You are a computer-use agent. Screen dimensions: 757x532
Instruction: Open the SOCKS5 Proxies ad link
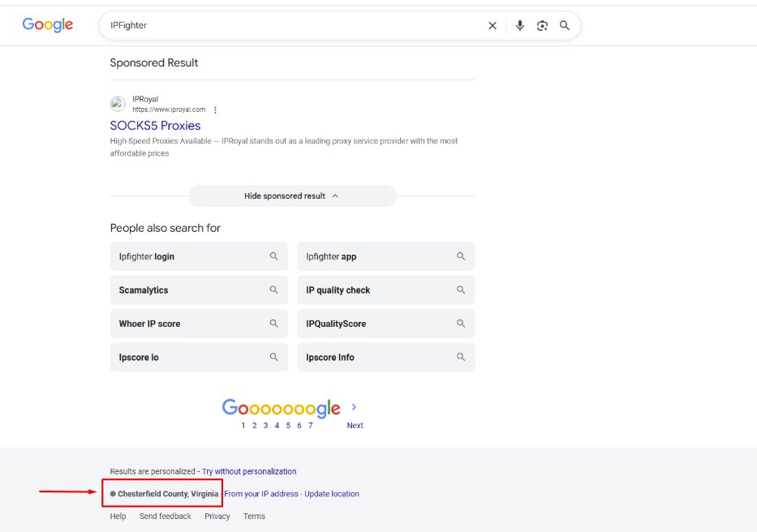pyautogui.click(x=155, y=126)
